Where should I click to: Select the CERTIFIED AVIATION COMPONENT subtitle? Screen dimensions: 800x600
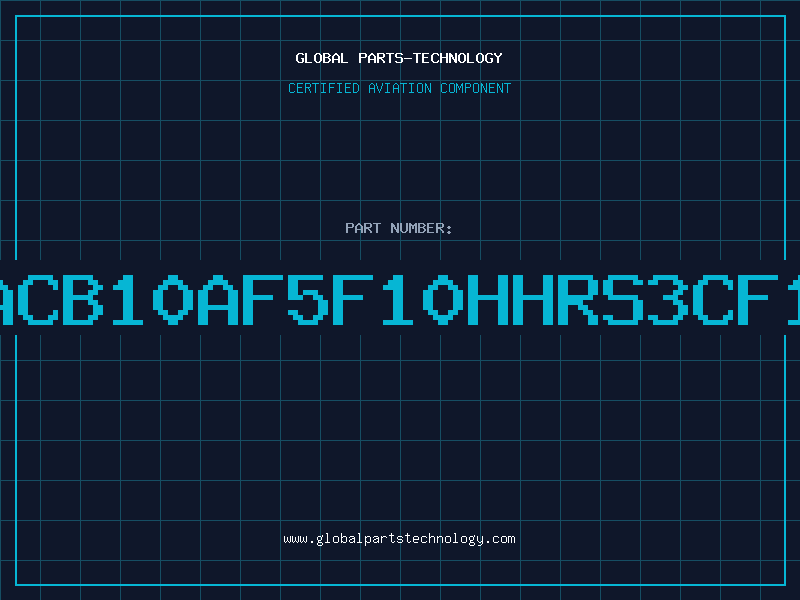click(399, 88)
